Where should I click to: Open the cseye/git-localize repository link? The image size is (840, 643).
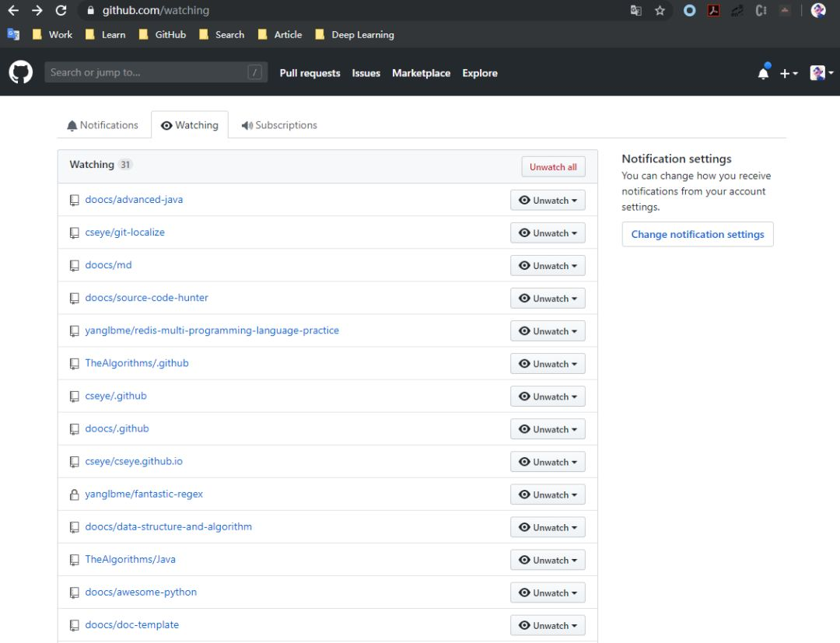[124, 232]
